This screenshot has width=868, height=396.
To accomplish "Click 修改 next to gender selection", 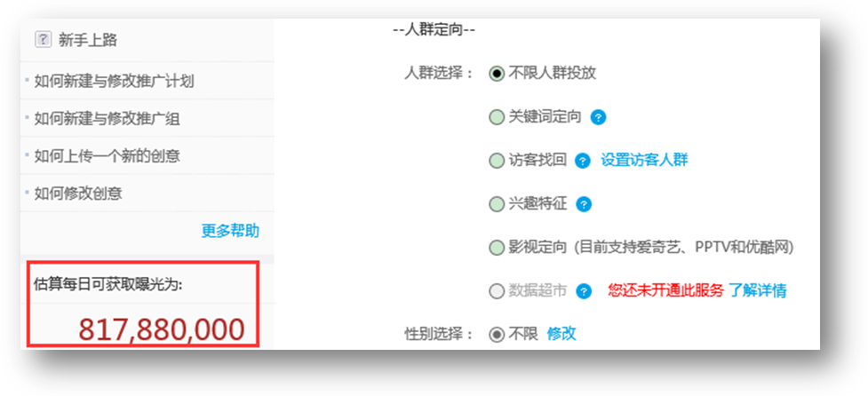I will [x=561, y=334].
